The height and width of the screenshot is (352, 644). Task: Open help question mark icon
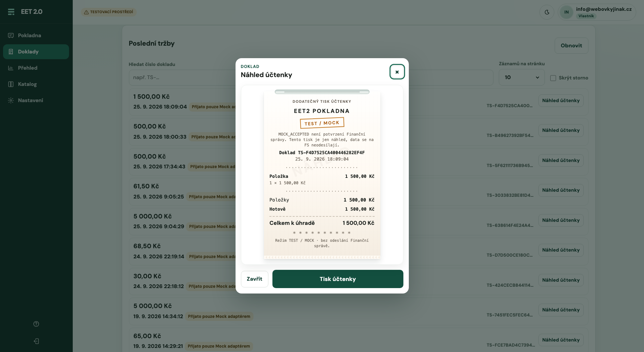pyautogui.click(x=36, y=324)
